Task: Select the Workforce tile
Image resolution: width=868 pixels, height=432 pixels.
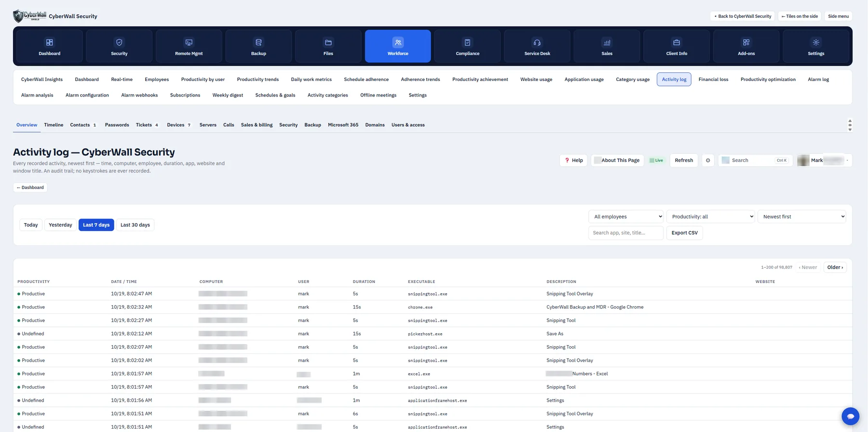Action: tap(398, 46)
